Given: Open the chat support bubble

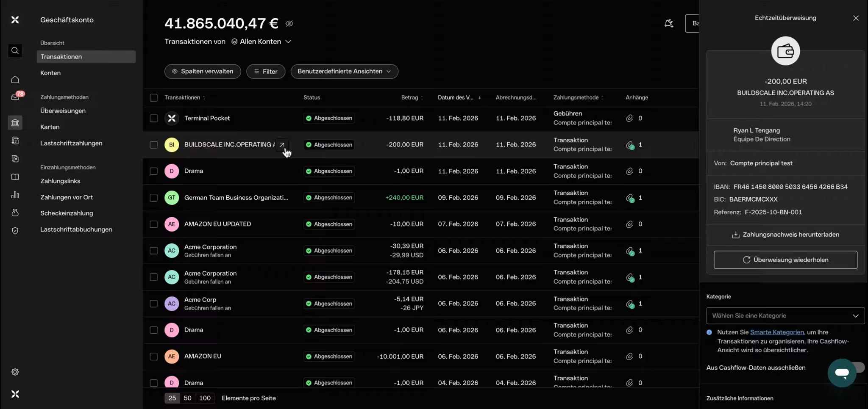Looking at the screenshot, I should 841,373.
